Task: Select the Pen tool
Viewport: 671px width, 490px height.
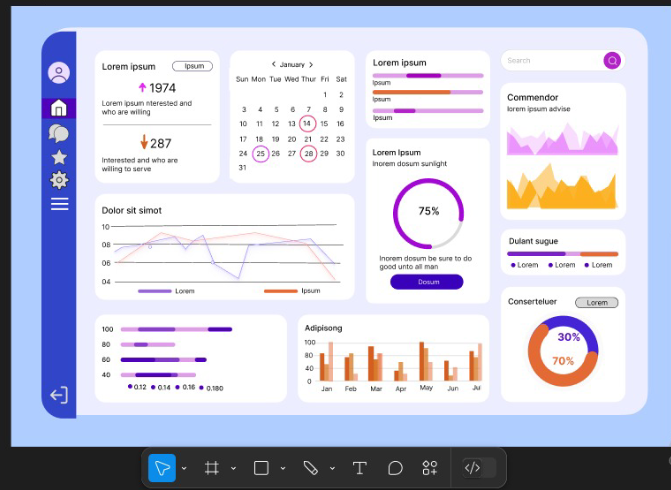Action: (310, 468)
